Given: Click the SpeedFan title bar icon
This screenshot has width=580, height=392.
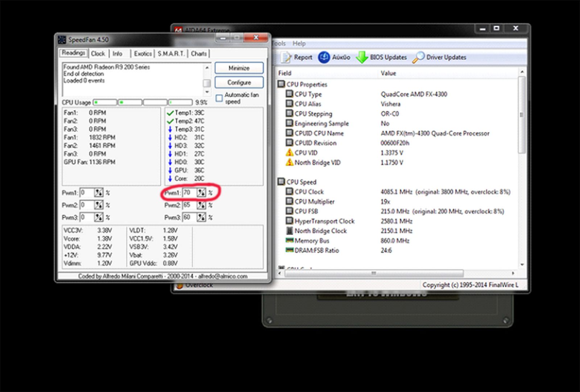Looking at the screenshot, I should [62, 40].
